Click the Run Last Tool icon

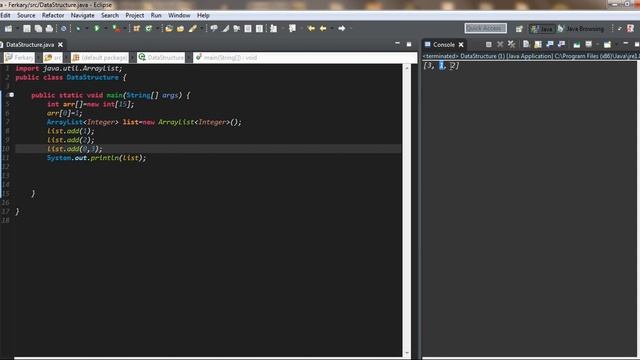click(117, 29)
